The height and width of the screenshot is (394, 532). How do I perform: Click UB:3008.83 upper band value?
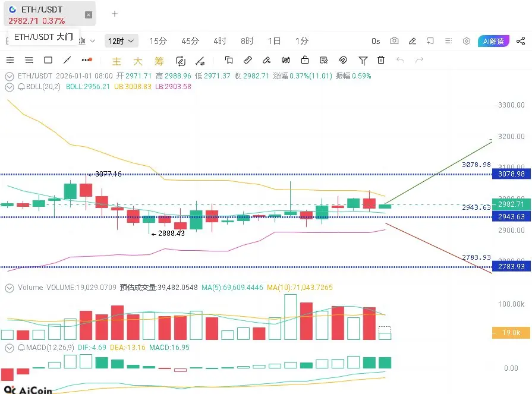coord(133,87)
